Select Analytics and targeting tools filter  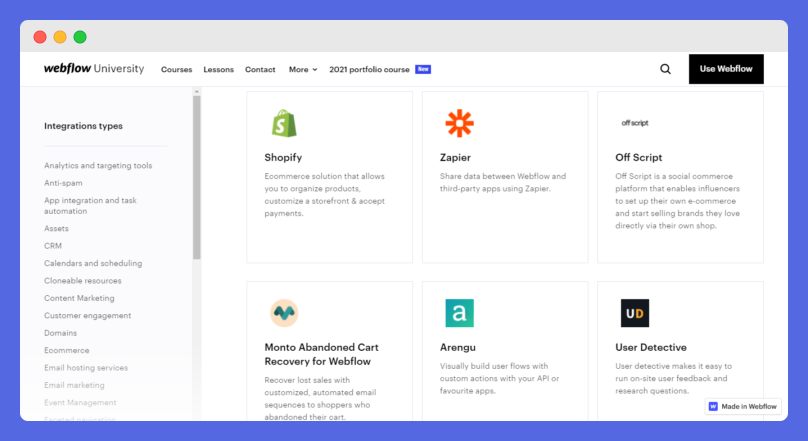(x=98, y=165)
